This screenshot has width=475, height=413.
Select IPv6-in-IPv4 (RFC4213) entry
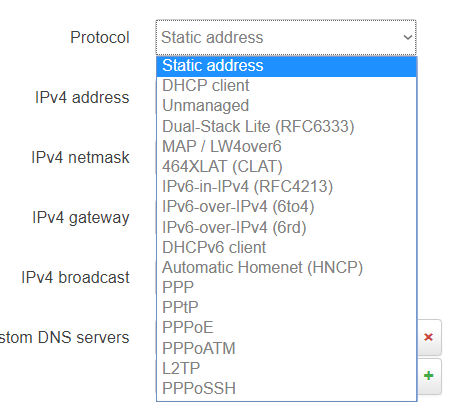pos(286,187)
